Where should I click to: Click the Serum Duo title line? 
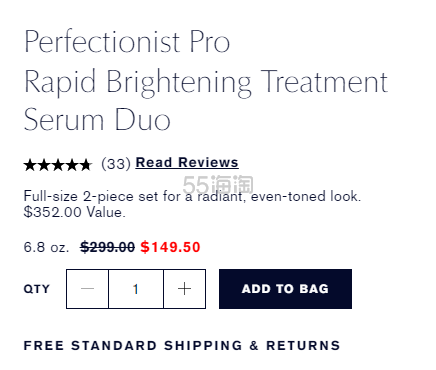coord(97,119)
